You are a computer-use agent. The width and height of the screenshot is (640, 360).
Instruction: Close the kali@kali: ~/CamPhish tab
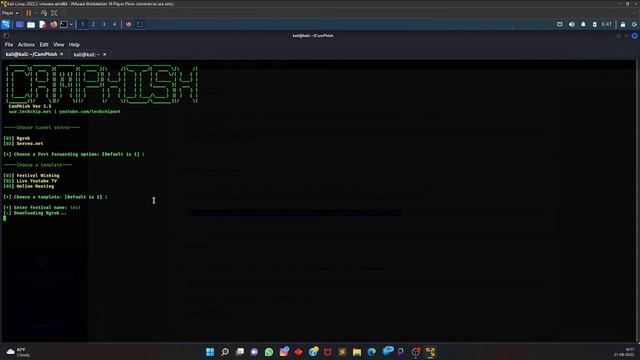tap(62, 54)
